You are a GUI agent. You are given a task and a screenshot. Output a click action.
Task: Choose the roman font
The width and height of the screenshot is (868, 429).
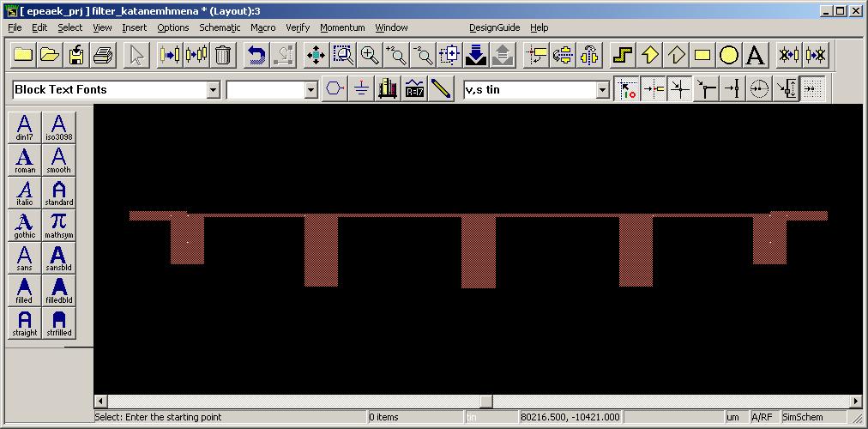tap(25, 160)
